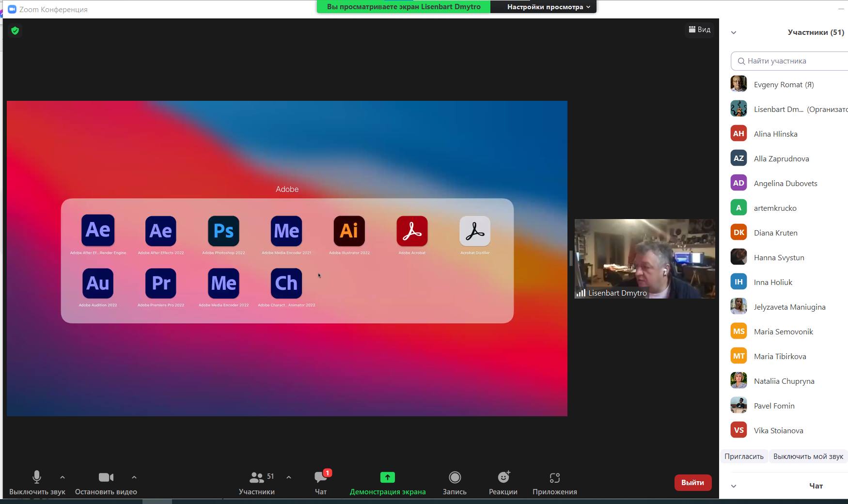
Task: Expand the Чат panel header
Action: click(734, 486)
